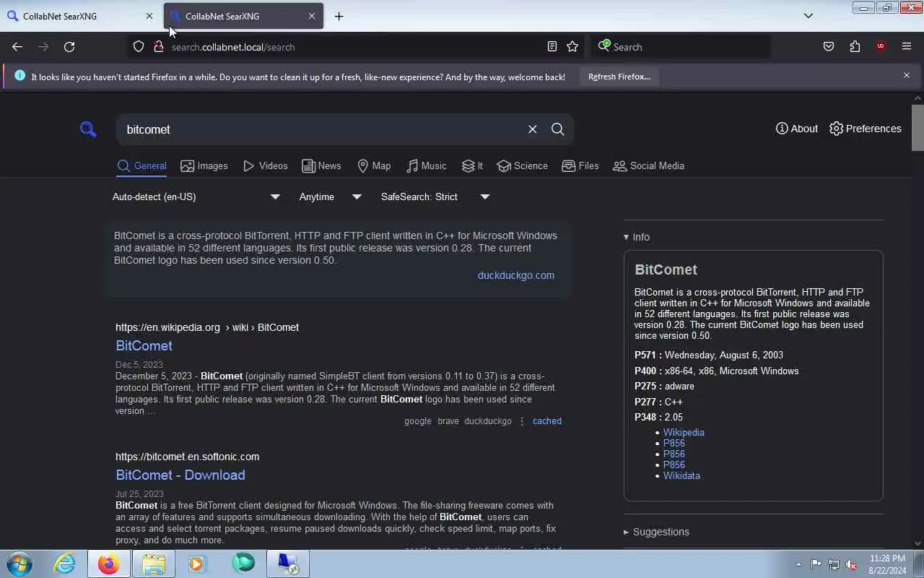Select the General category tab
Viewport: 924px width, 578px height.
(x=141, y=165)
